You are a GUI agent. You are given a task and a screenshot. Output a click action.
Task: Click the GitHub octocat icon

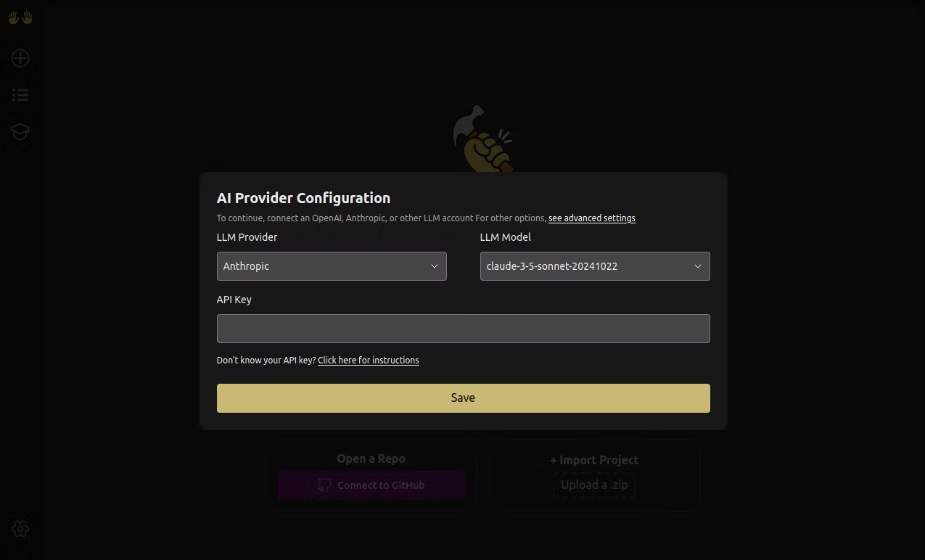pos(324,485)
